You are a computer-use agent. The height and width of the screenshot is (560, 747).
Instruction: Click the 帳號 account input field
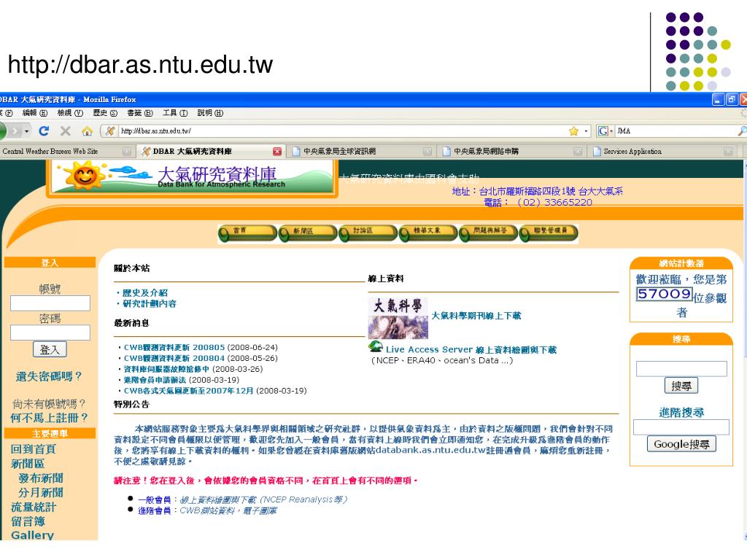click(50, 303)
